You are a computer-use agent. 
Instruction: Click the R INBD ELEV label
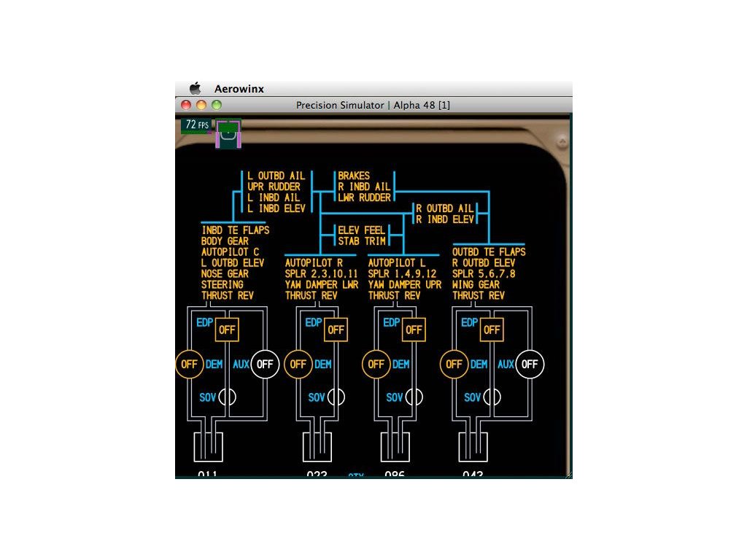445,219
